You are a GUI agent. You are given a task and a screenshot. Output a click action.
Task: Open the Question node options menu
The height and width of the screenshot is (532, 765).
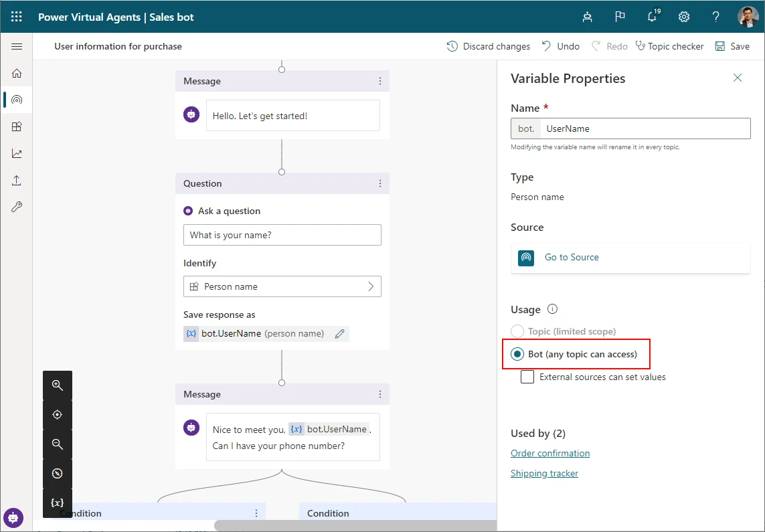(380, 183)
